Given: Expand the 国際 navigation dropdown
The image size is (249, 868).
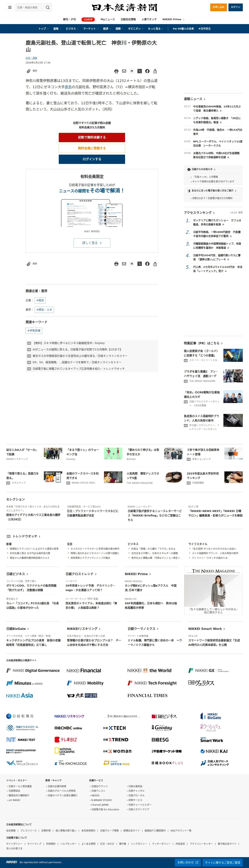Looking at the screenshot, I should tap(119, 29).
